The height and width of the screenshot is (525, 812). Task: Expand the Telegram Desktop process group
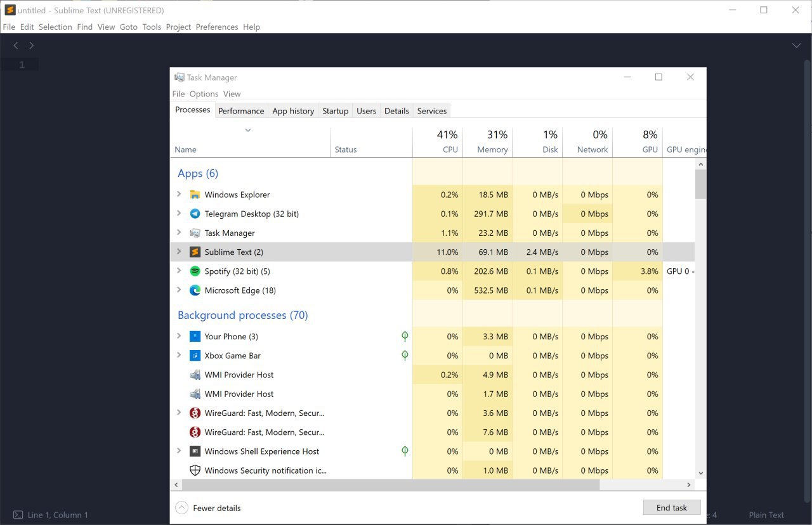point(179,214)
